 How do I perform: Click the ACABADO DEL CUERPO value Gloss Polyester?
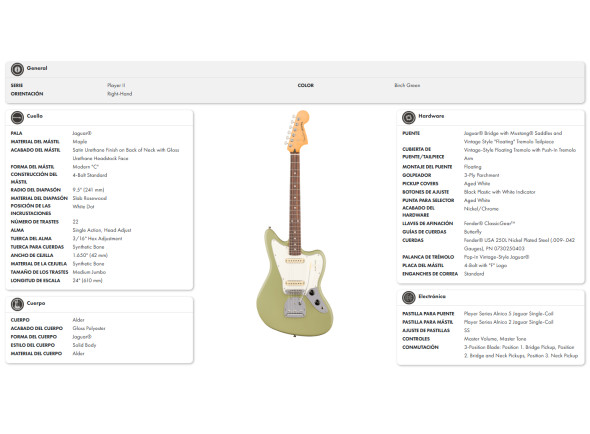pos(89,328)
